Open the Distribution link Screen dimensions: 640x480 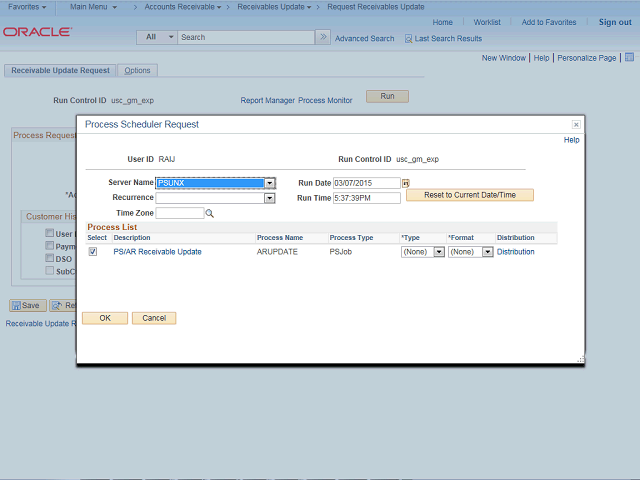515,252
